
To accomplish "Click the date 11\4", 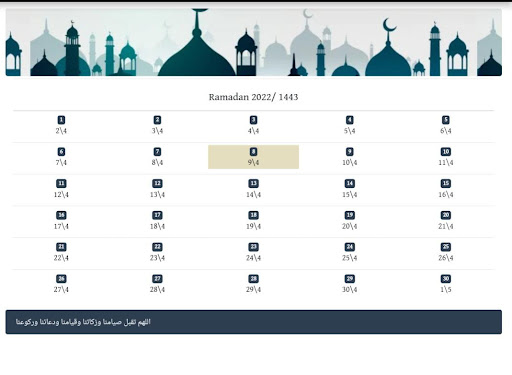I will (446, 163).
